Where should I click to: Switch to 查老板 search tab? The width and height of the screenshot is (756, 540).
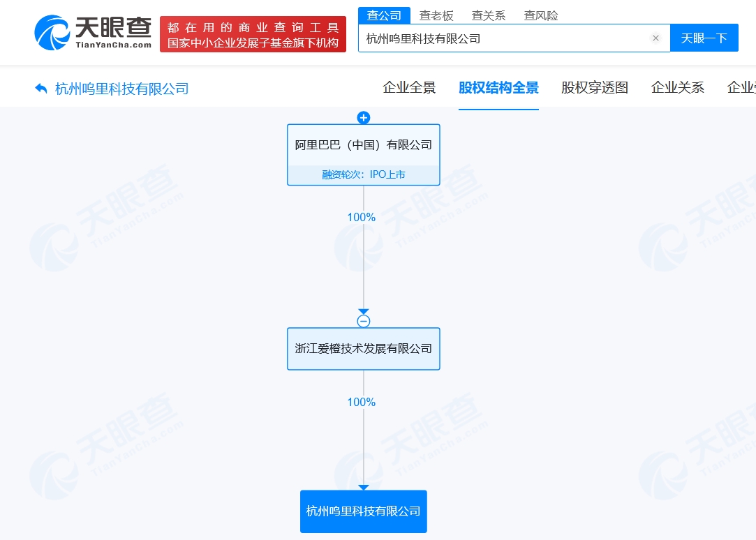point(436,15)
